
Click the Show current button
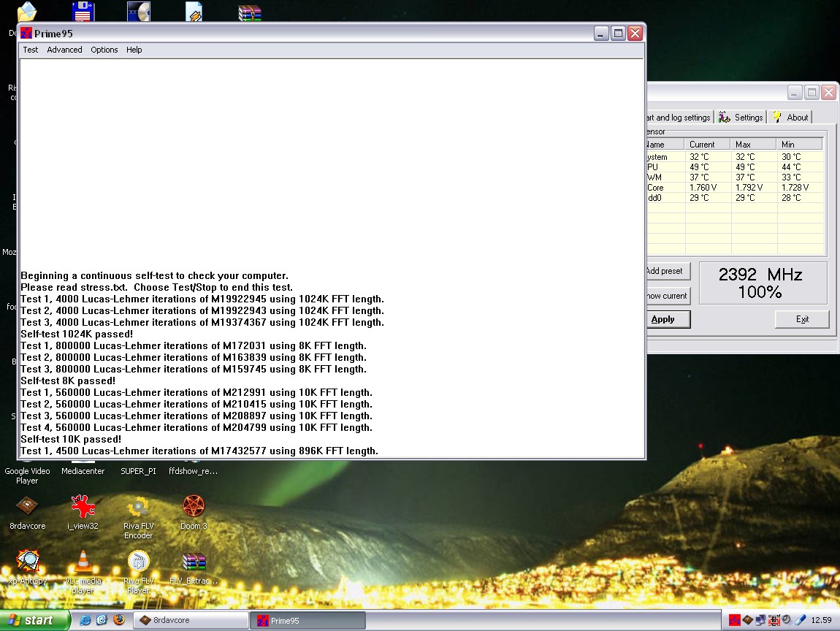click(x=668, y=296)
